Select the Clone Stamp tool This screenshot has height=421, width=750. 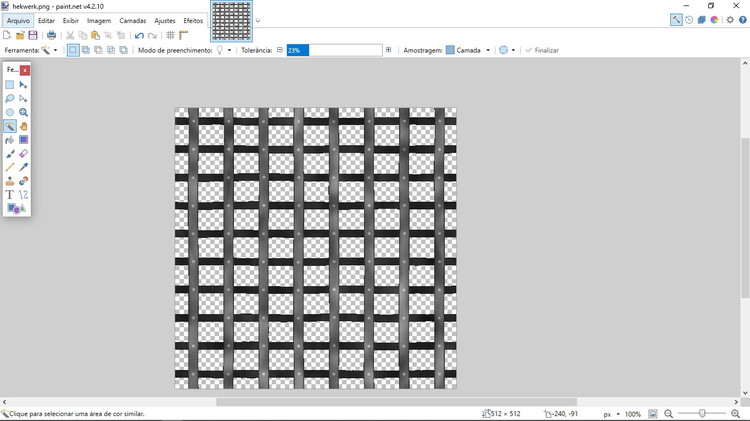[10, 181]
